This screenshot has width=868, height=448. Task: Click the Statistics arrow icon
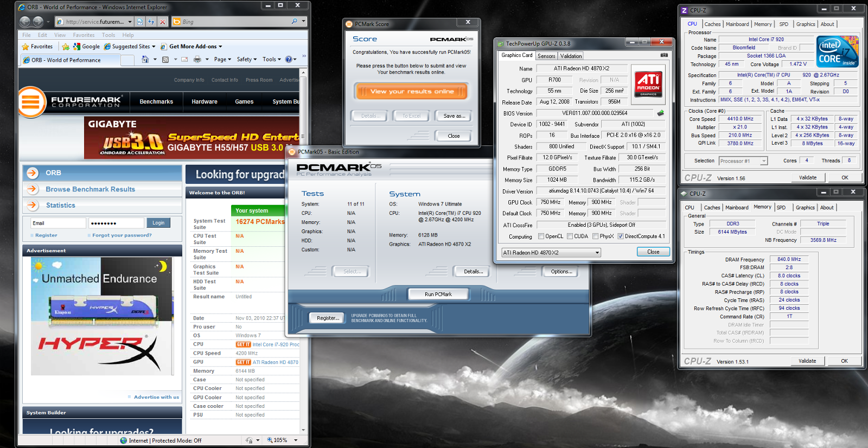(33, 205)
